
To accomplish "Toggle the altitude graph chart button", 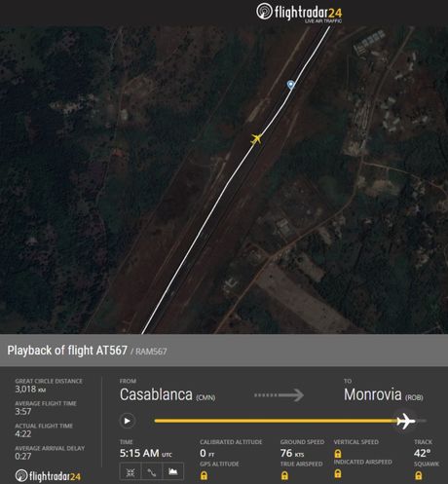I will (x=173, y=471).
